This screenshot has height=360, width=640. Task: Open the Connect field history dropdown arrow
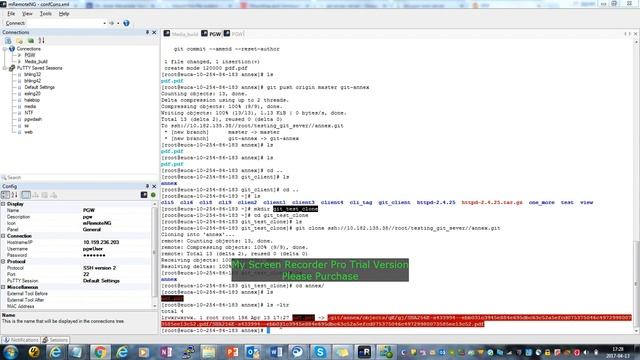point(104,23)
